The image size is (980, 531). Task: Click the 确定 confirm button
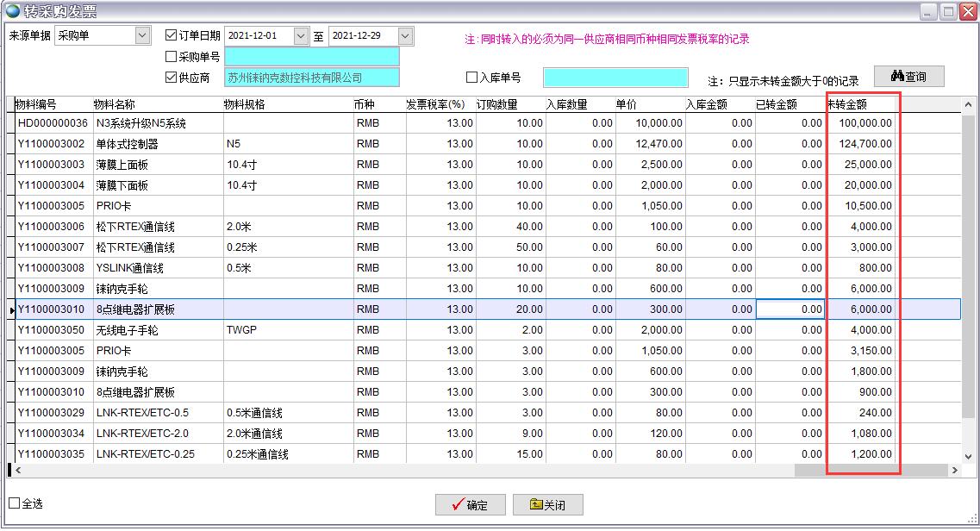coord(470,505)
